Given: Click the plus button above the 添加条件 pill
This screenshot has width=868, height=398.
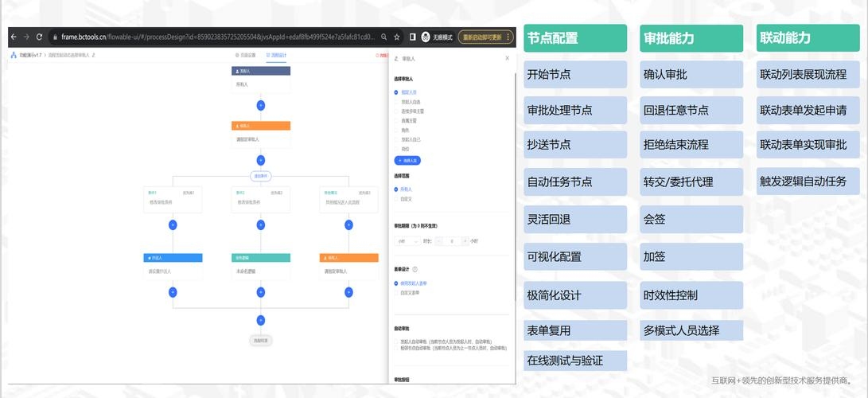Looking at the screenshot, I should tap(261, 160).
